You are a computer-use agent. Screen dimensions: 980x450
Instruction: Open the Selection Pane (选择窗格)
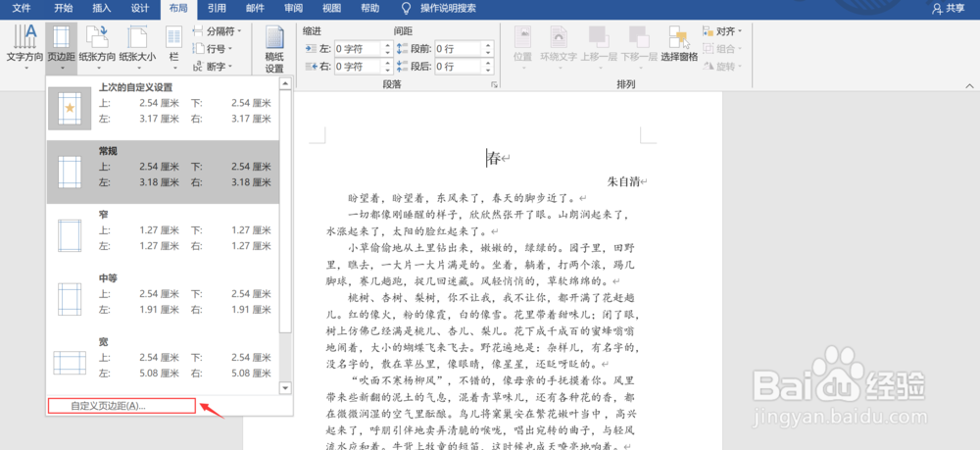tap(679, 44)
